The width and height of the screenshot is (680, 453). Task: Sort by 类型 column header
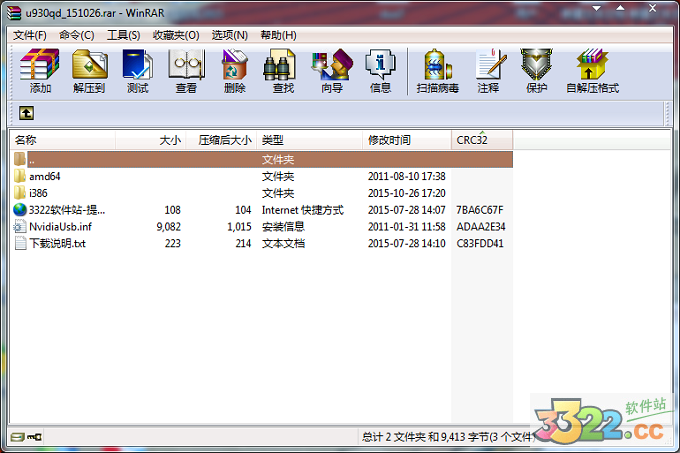click(310, 140)
